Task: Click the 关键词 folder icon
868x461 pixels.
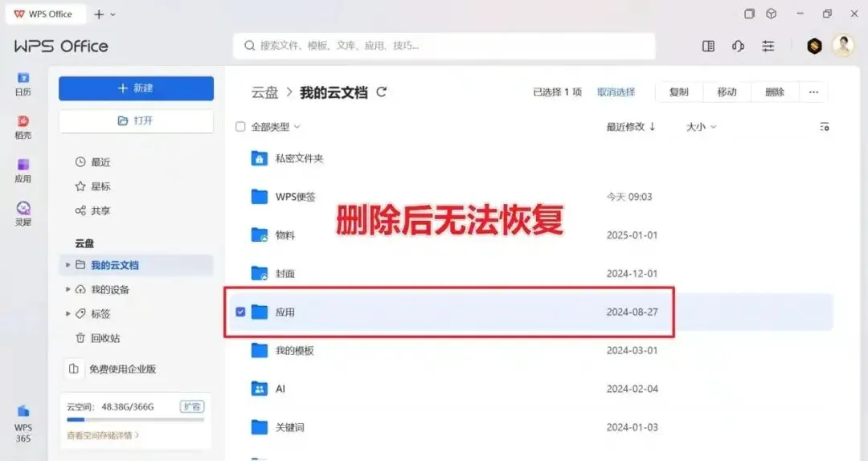Action: point(259,427)
